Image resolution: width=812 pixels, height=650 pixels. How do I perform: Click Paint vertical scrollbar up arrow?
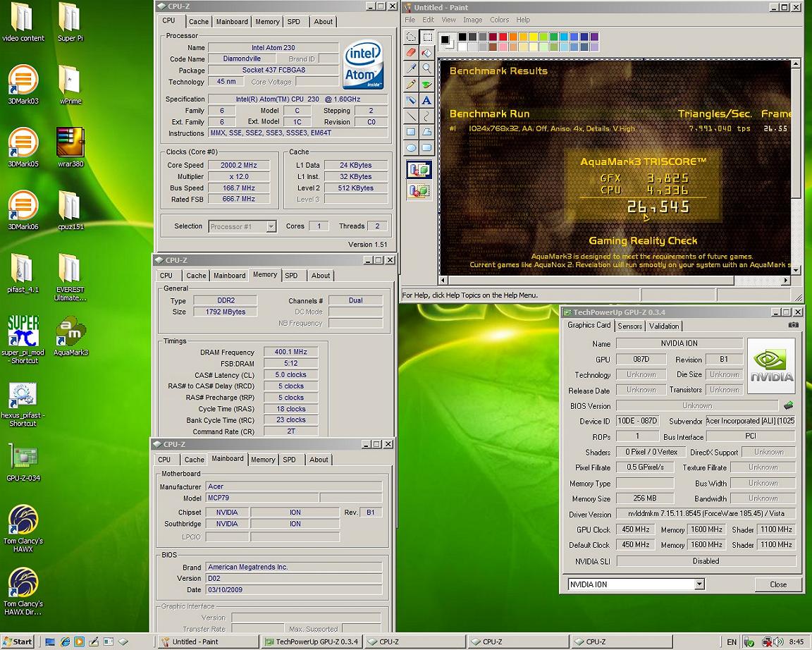[795, 64]
